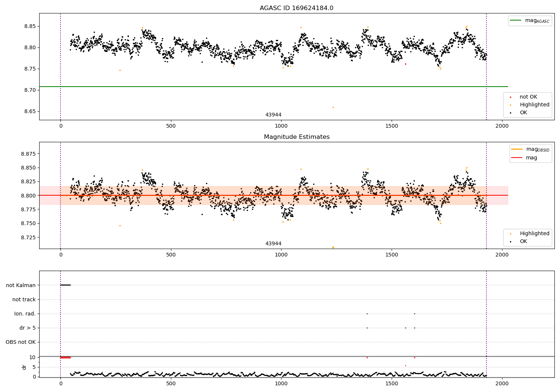
Task: Click the x-axis tick 1000 in top plot
Action: 281,126
